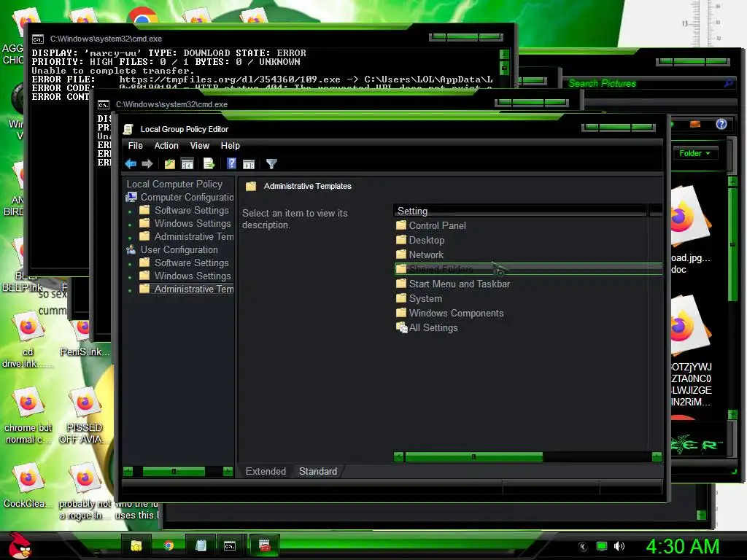Image resolution: width=747 pixels, height=560 pixels.
Task: Click left arrow of settings list scrollbar
Action: pyautogui.click(x=399, y=457)
